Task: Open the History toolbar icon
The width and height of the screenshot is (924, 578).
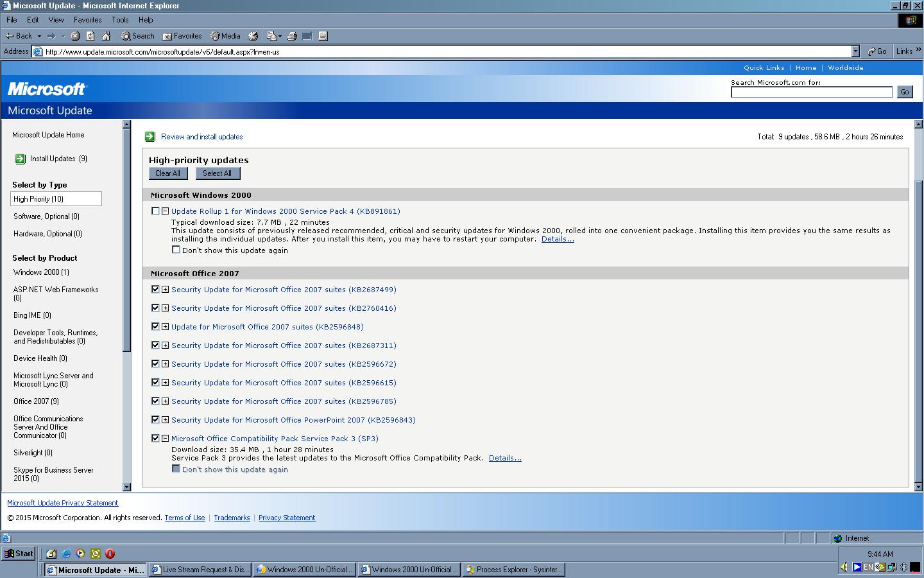Action: point(253,36)
